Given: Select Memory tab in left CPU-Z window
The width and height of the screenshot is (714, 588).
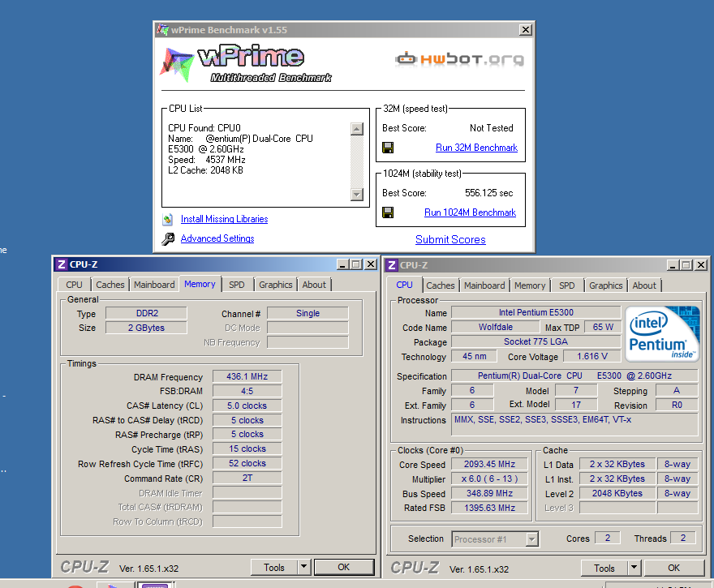Looking at the screenshot, I should tap(200, 284).
